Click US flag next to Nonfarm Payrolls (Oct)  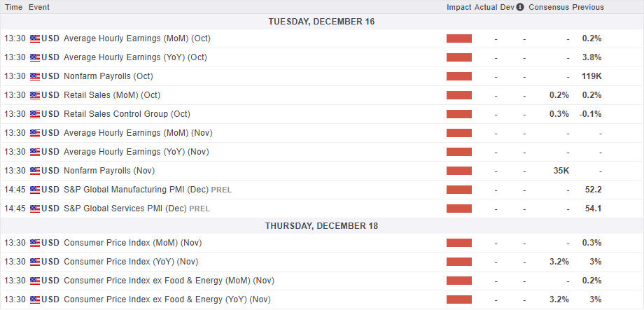35,76
